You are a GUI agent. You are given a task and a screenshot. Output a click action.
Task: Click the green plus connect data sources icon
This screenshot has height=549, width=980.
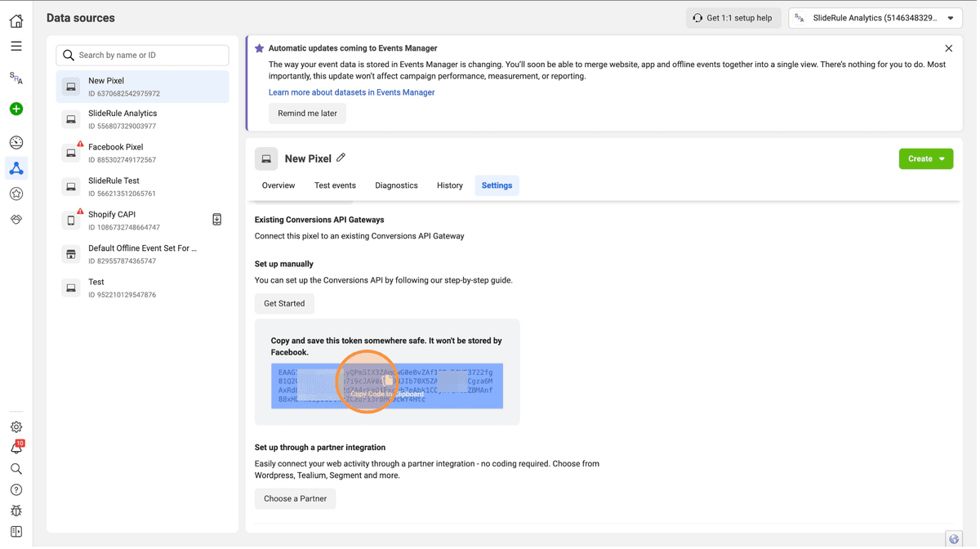[16, 109]
